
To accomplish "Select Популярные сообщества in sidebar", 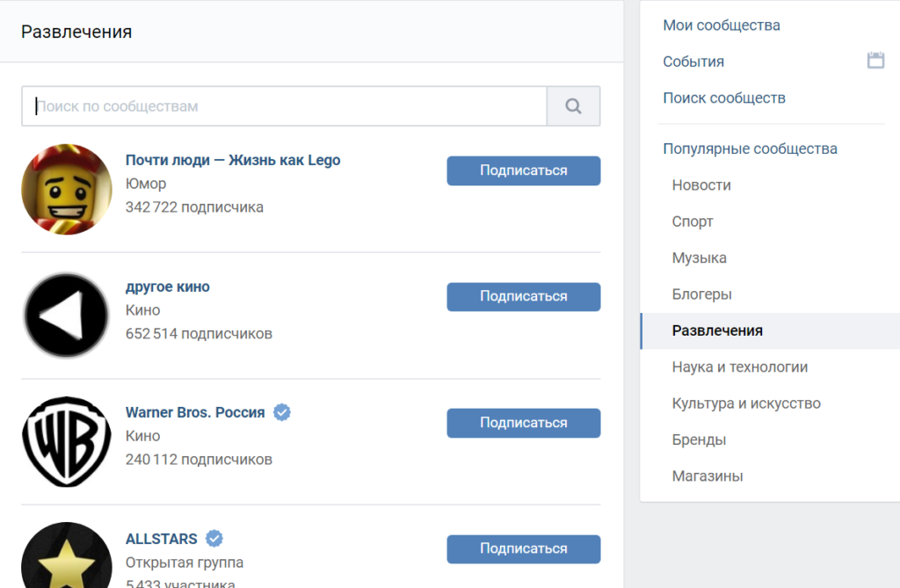I will [x=751, y=149].
